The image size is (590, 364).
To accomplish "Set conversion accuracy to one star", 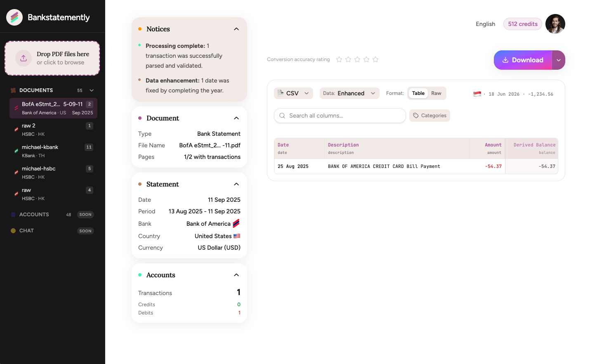I will 339,59.
